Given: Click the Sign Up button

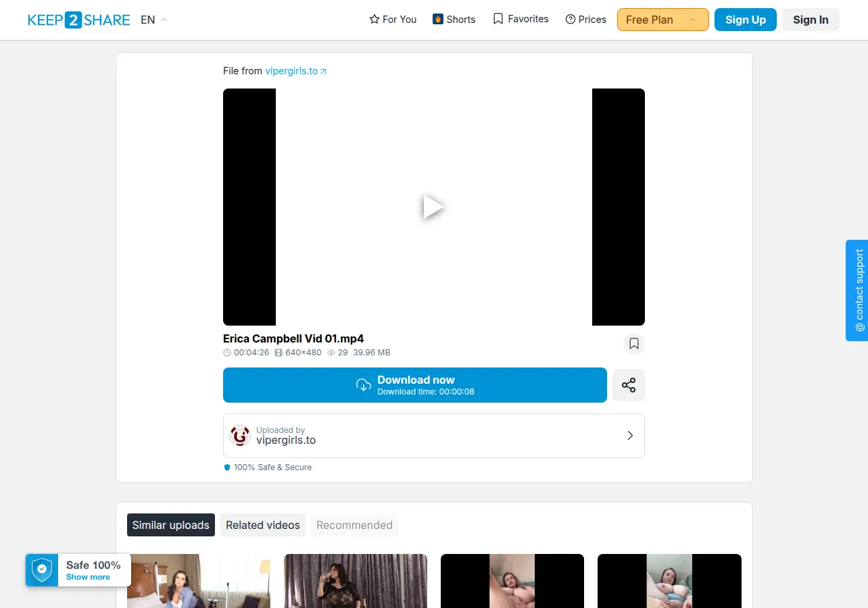Looking at the screenshot, I should [x=746, y=20].
